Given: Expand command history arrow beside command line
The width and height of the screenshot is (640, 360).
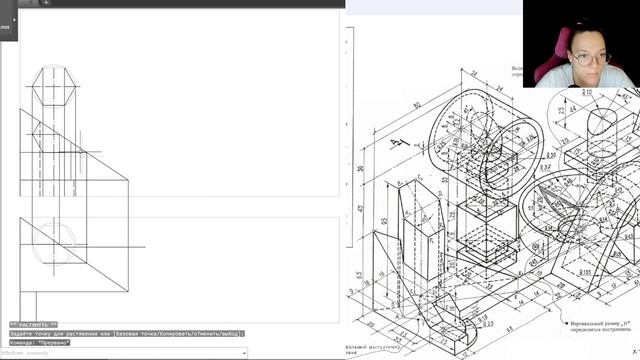Looking at the screenshot, I should pos(244,353).
